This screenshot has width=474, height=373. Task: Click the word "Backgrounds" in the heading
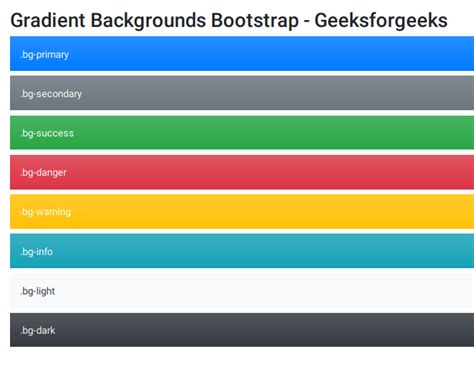point(148,21)
